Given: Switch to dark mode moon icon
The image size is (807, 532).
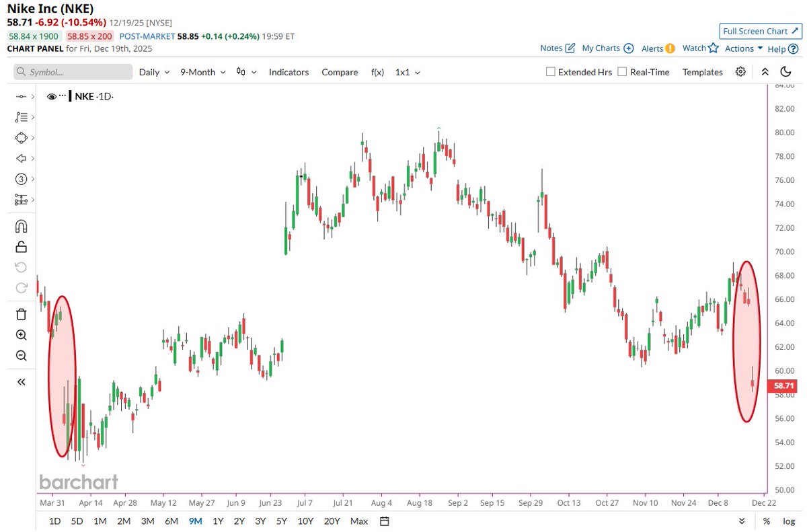Looking at the screenshot, I should pos(785,72).
